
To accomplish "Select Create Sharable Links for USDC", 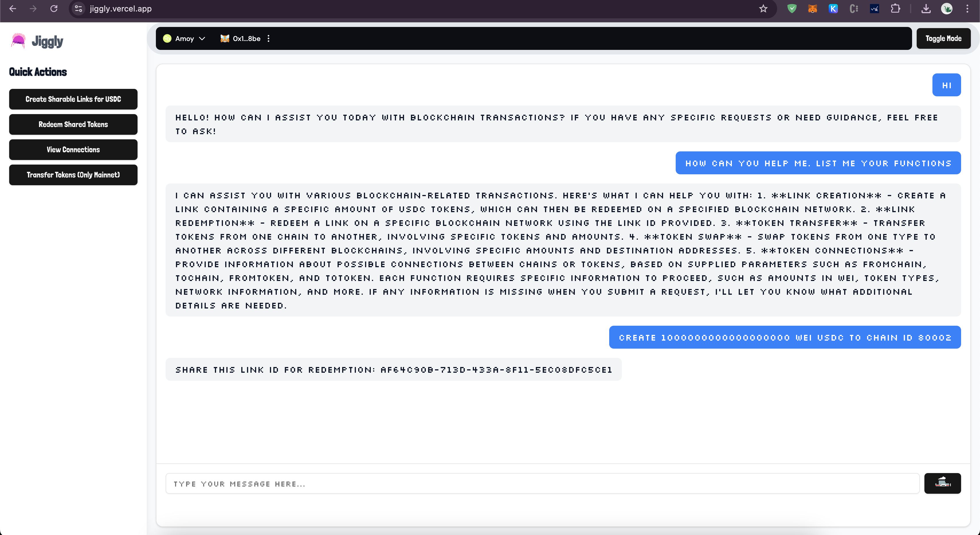I will coord(73,99).
